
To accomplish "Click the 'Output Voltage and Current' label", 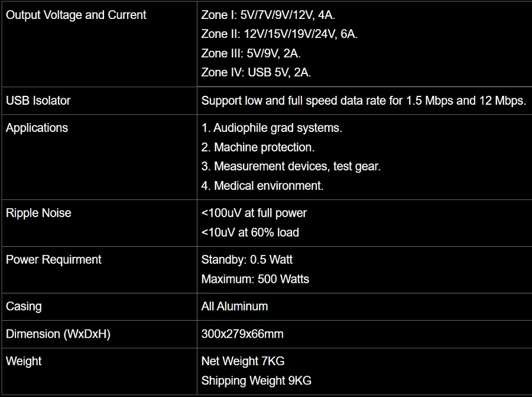I will (x=76, y=15).
